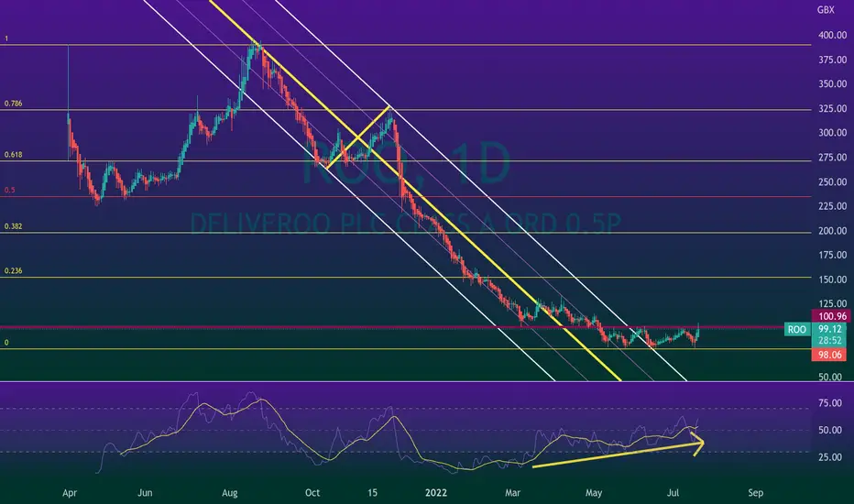Click the RSI 75.00 scale label
The image size is (854, 504).
[830, 403]
